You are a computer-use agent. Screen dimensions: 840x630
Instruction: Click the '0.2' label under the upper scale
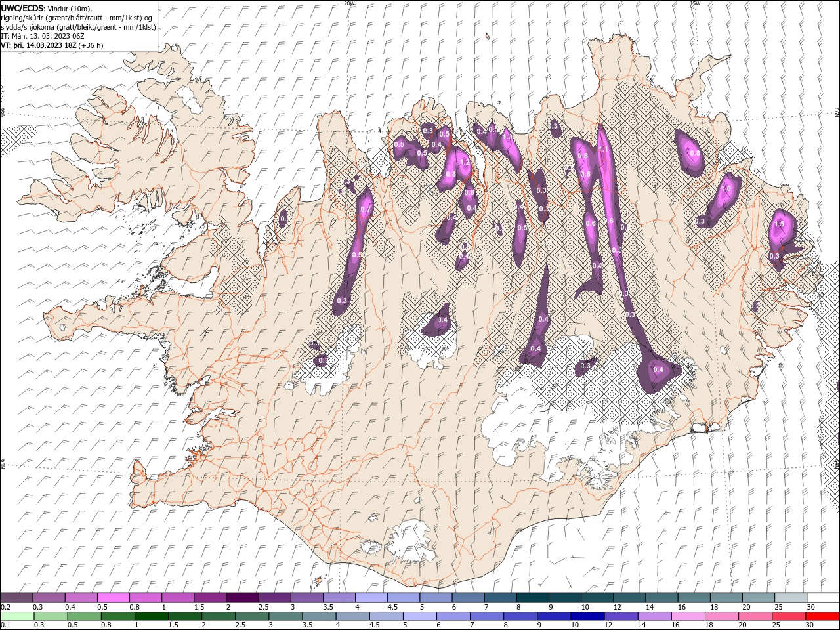pyautogui.click(x=5, y=607)
